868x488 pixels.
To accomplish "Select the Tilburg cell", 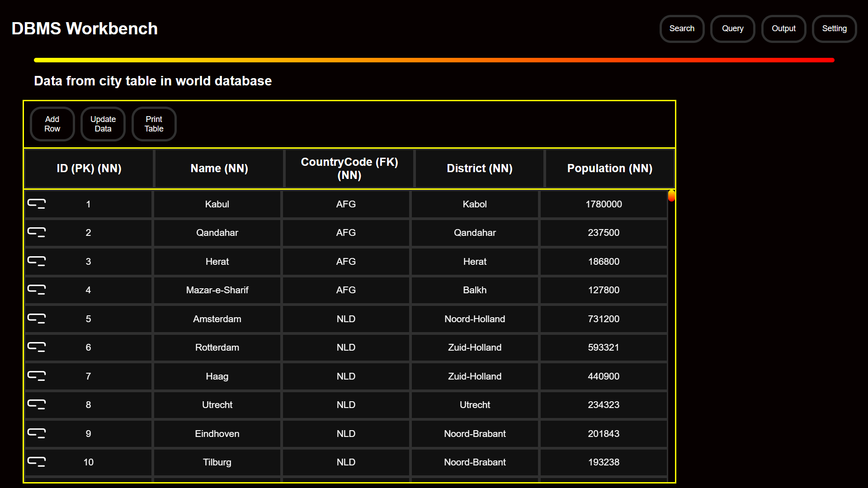I will pyautogui.click(x=217, y=462).
